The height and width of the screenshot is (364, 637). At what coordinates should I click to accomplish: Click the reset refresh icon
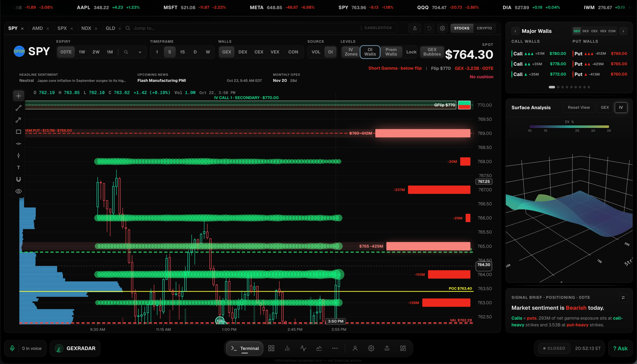(x=429, y=28)
